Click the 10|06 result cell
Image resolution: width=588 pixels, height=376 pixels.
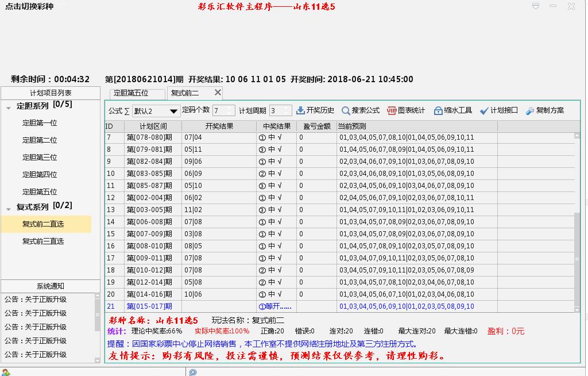[x=219, y=294]
